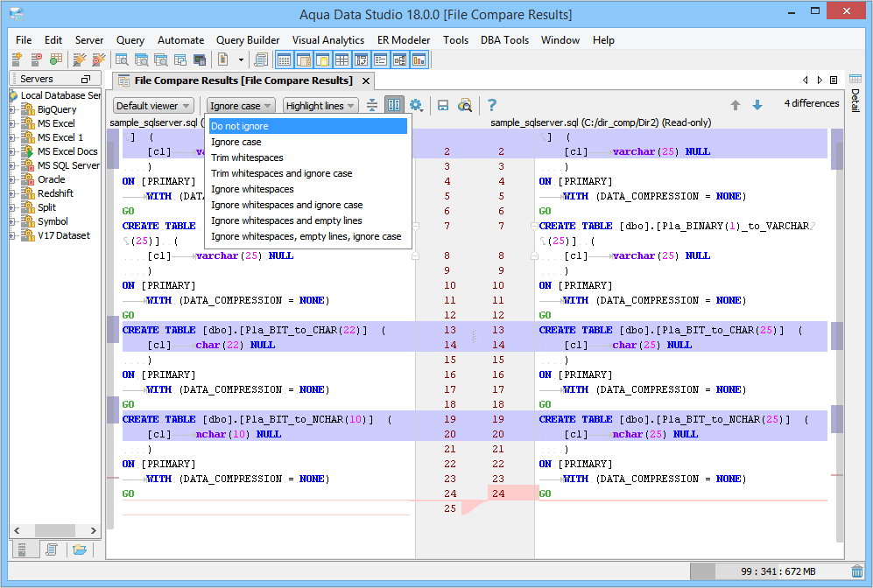
Task: Click the next difference down arrow
Action: coord(757,105)
